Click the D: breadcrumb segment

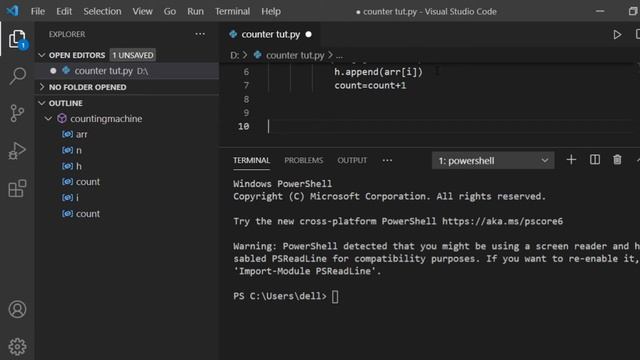coord(234,55)
